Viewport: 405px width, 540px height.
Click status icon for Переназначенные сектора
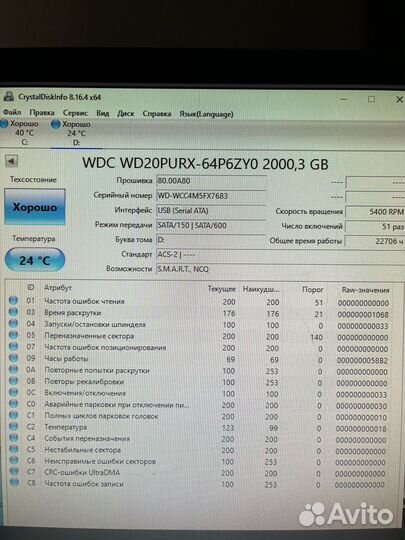[13, 335]
